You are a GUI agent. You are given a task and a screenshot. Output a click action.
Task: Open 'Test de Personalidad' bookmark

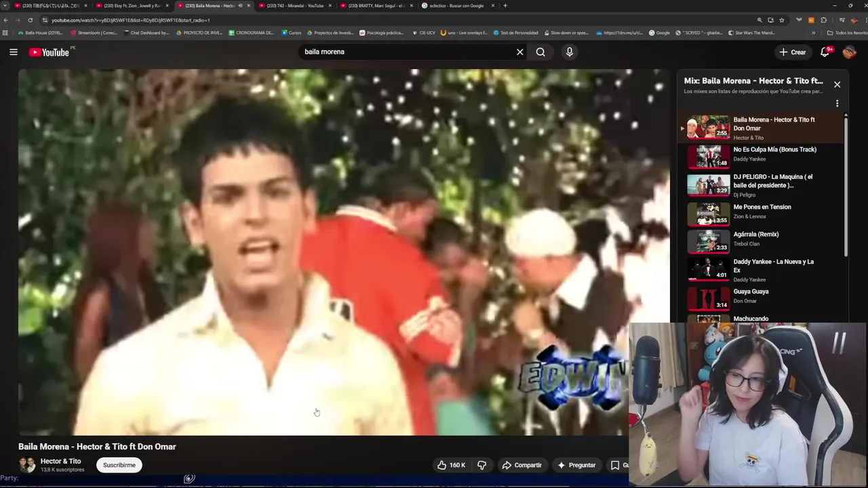515,33
